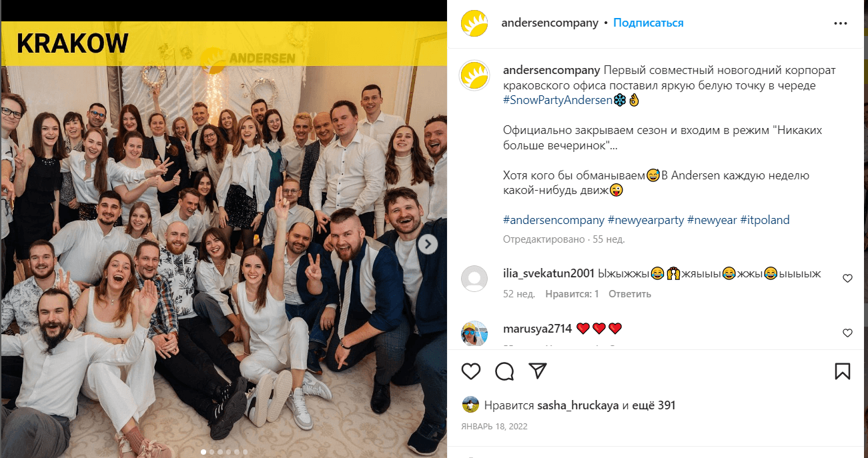
Task: Reply to ilia_svekatun2001 via Ответить
Action: pyautogui.click(x=629, y=294)
